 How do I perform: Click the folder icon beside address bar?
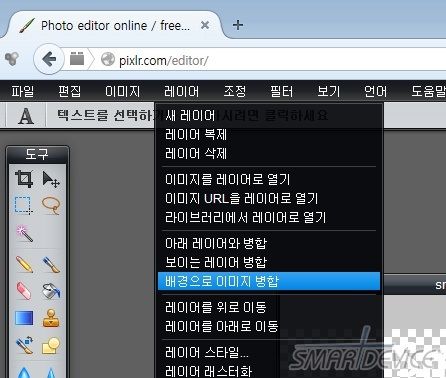click(x=77, y=59)
